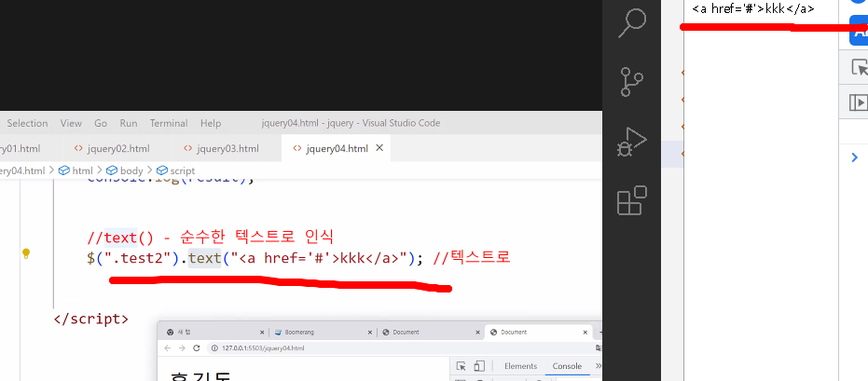Reload the page in the browser window
The height and width of the screenshot is (381, 868).
click(x=196, y=347)
